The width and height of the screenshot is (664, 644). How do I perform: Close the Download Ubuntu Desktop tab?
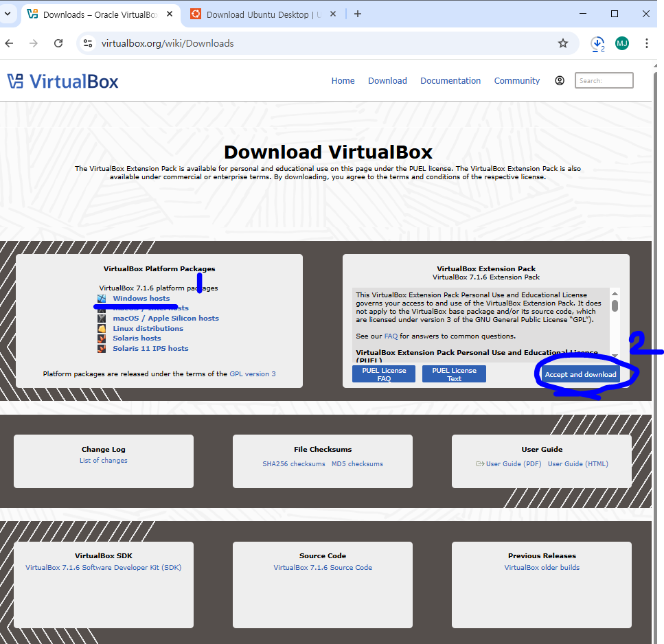coord(333,14)
